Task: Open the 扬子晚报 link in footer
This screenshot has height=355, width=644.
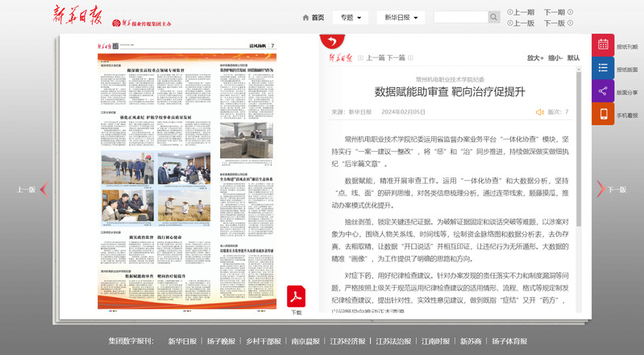Action: (x=221, y=341)
